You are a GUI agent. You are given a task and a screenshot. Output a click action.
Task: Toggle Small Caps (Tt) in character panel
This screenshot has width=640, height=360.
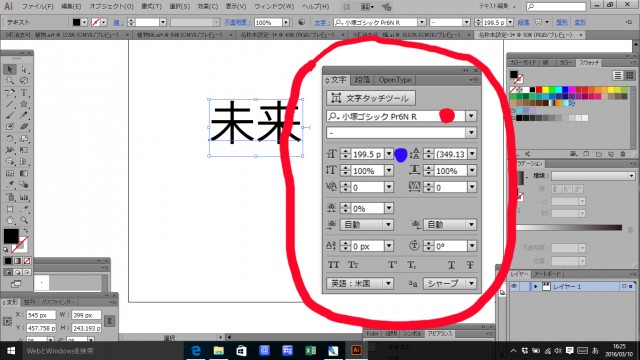[x=353, y=265]
